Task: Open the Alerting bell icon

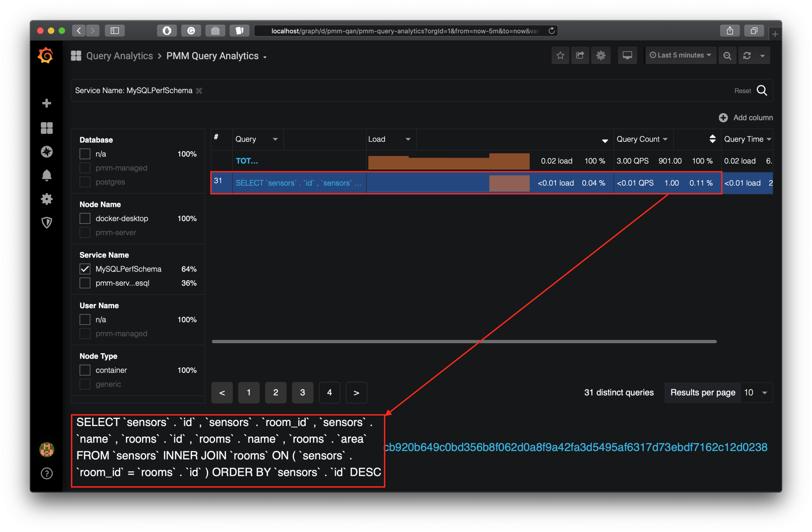Action: pyautogui.click(x=46, y=175)
